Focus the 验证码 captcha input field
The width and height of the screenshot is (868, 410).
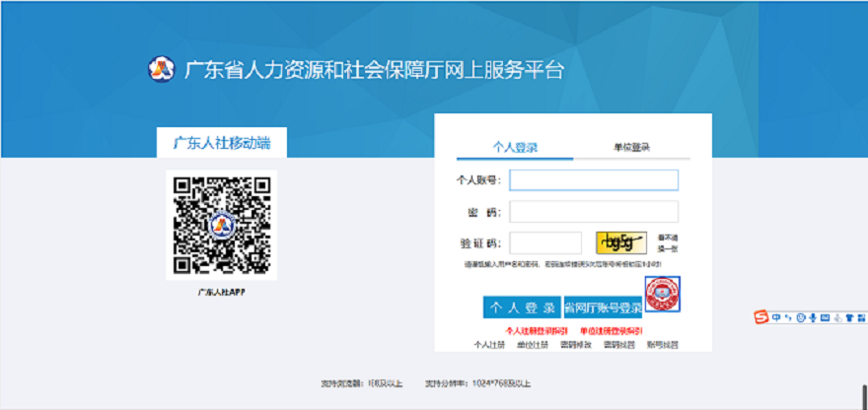pos(545,242)
